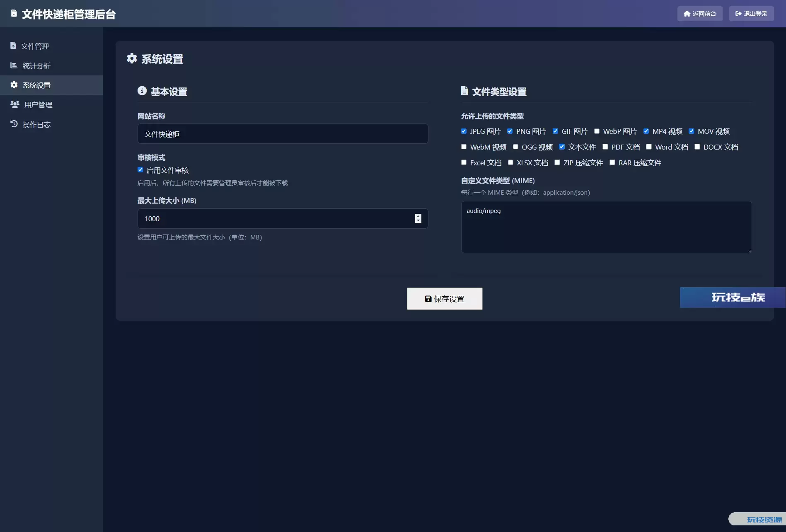Click the 网站名称 input field

pos(283,134)
